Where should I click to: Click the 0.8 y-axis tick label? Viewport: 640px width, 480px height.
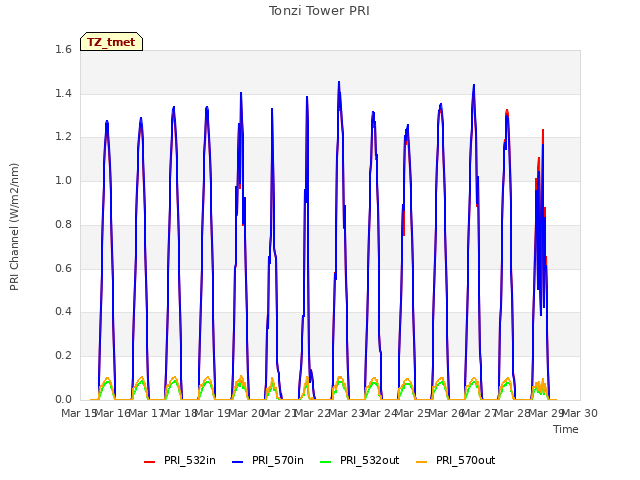pyautogui.click(x=63, y=224)
